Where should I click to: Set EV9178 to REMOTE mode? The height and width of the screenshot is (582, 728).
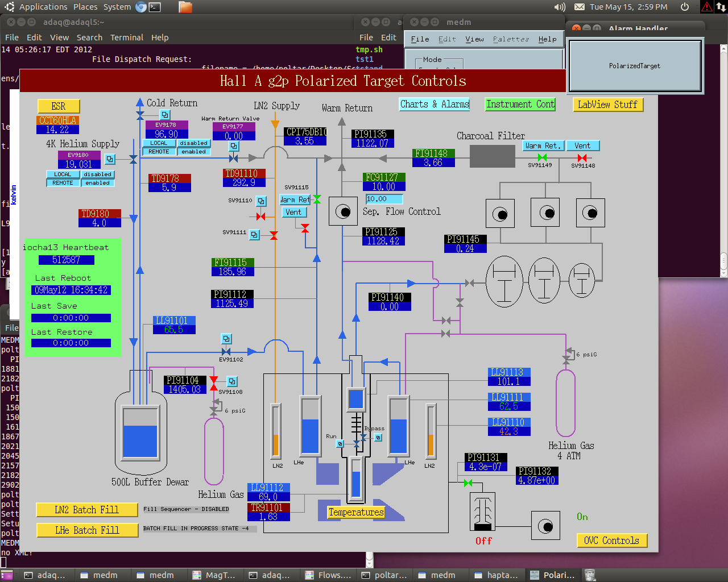pos(159,152)
